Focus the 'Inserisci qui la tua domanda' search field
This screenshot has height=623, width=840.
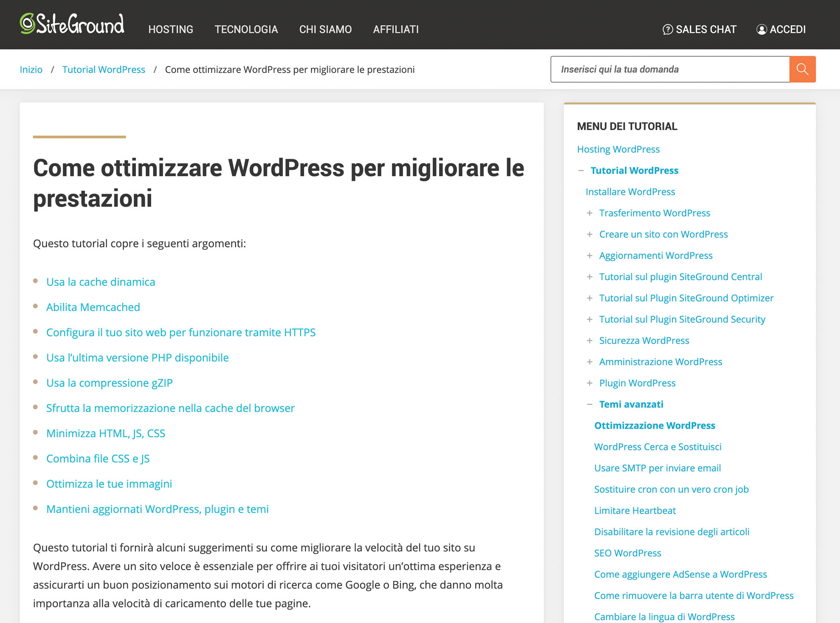[670, 69]
